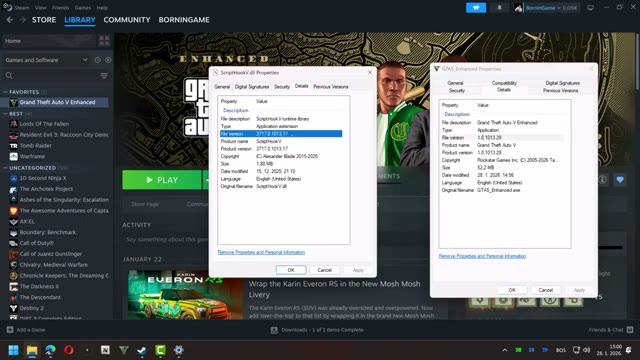
Task: Click OK in ScriptHookV Properties dialog
Action: point(291,270)
